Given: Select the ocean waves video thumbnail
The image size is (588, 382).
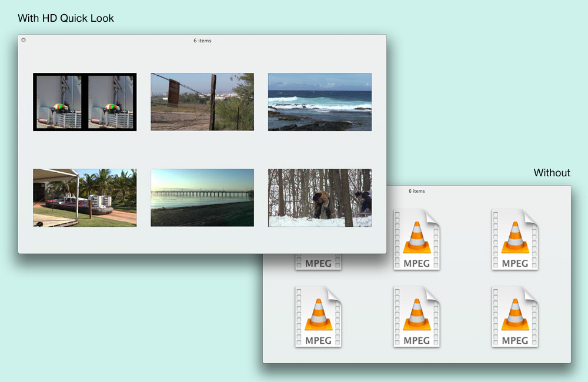Looking at the screenshot, I should tap(320, 102).
